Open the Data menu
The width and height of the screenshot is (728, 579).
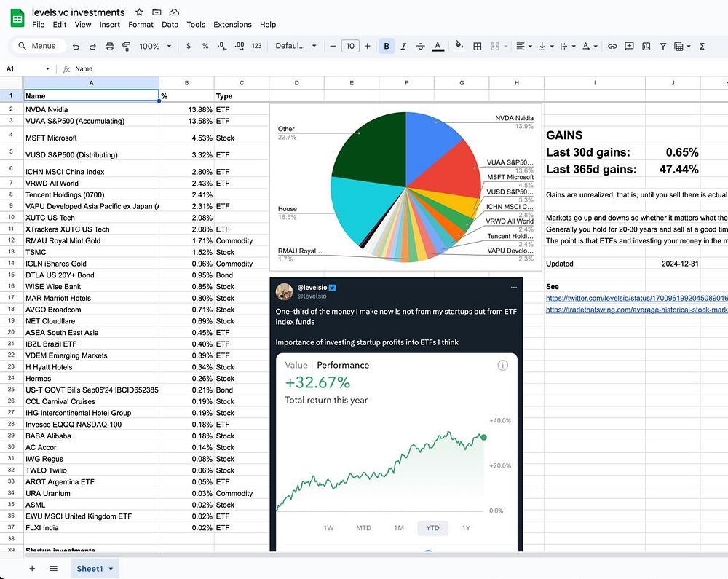coord(170,25)
